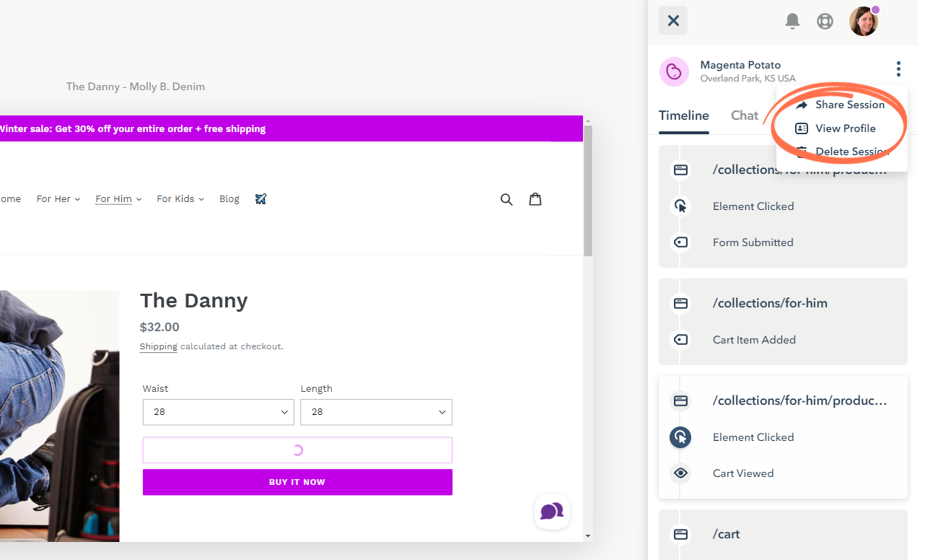Screen dimensions: 925x560
Task: Switch to the Chat tab
Action: (745, 115)
